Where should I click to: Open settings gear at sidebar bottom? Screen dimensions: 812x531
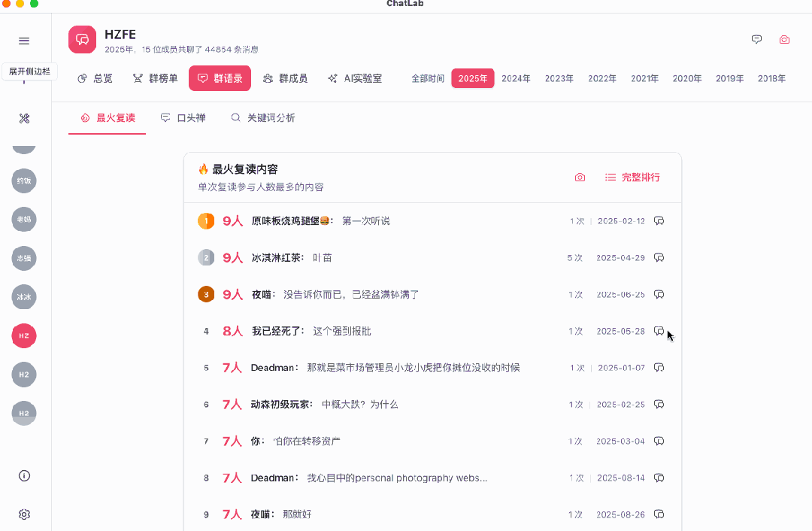(x=23, y=514)
